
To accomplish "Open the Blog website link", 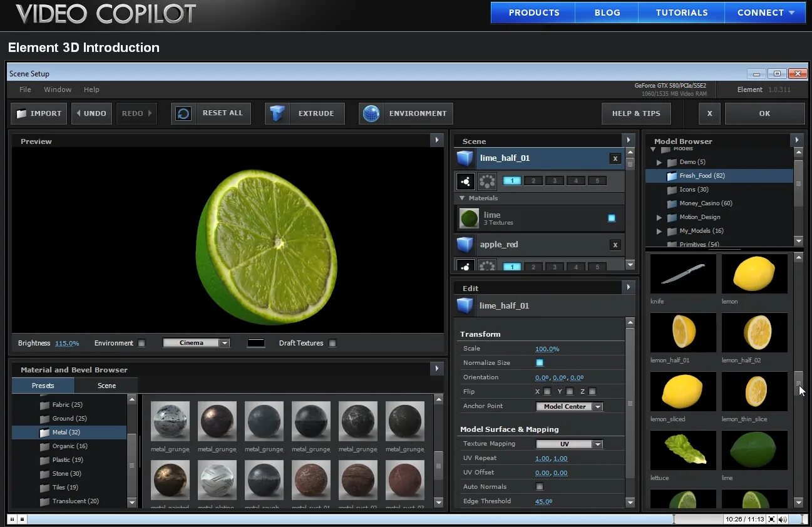I will point(607,13).
